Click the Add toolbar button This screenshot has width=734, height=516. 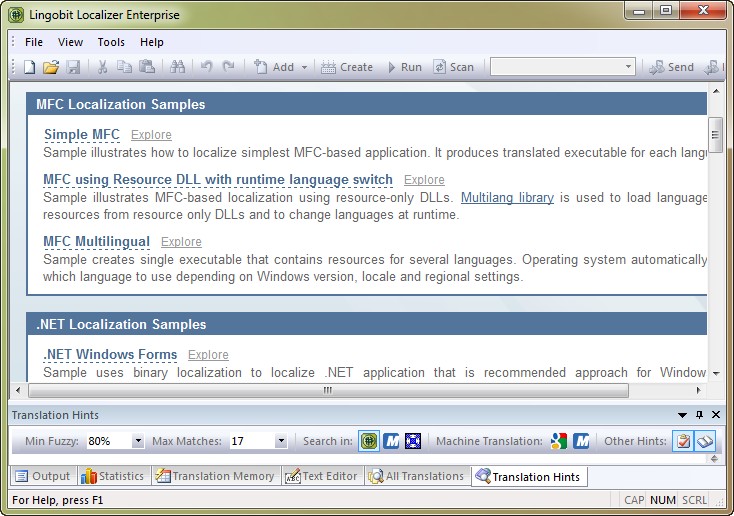click(274, 67)
